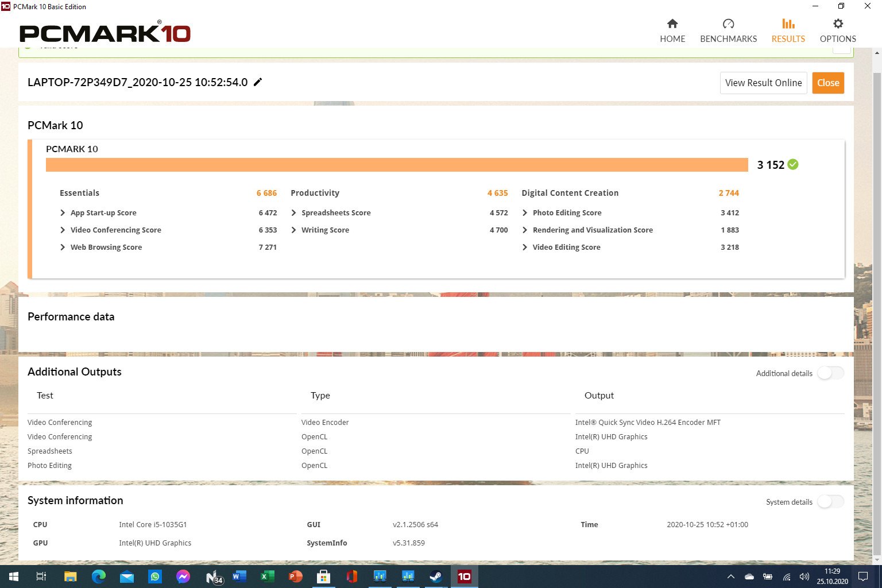Image resolution: width=882 pixels, height=588 pixels.
Task: Open Task View from the taskbar
Action: coord(41,577)
